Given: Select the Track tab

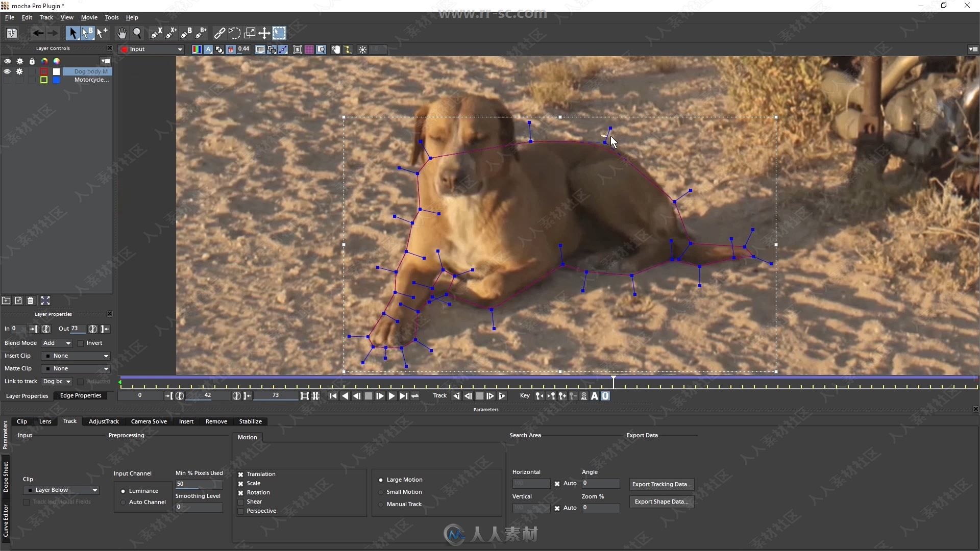Looking at the screenshot, I should 69,420.
